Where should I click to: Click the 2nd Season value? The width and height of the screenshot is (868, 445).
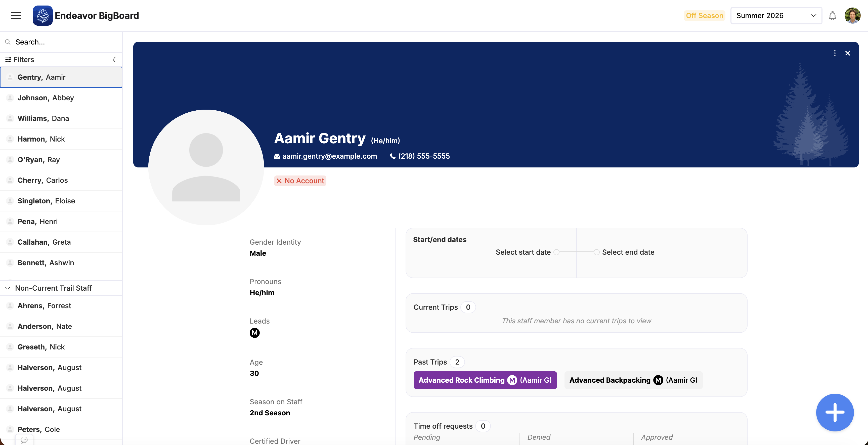point(270,413)
